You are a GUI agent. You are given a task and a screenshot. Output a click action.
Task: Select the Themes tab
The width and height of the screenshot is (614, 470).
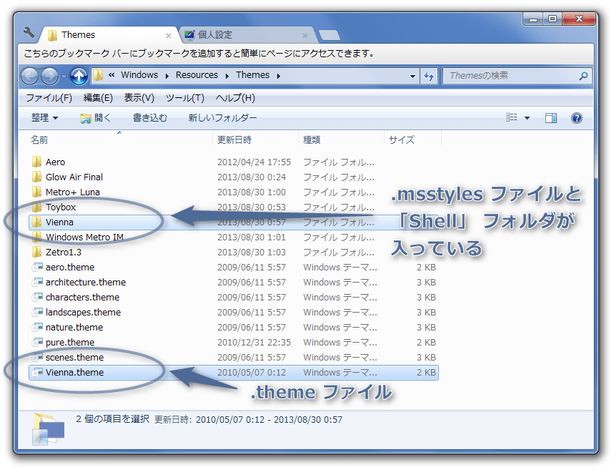pos(108,35)
